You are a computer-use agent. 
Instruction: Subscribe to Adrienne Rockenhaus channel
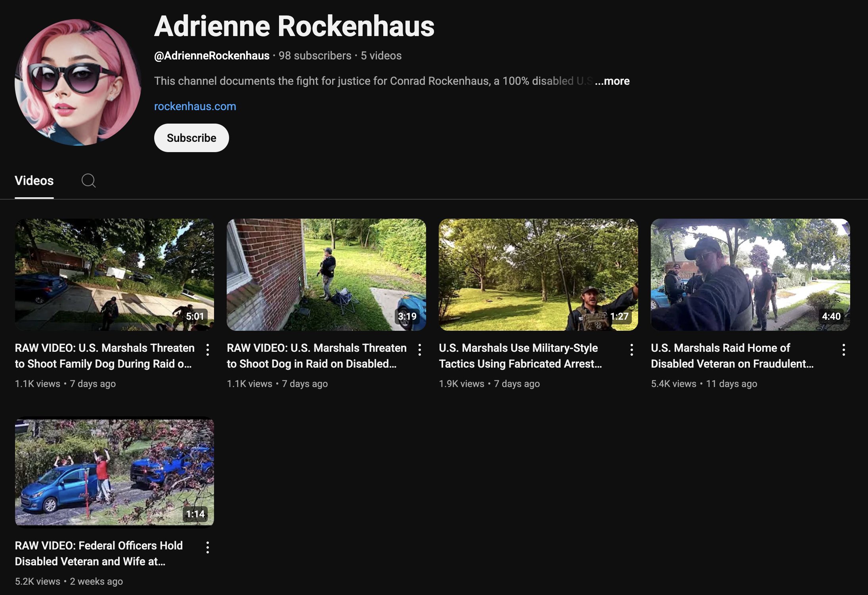pos(191,138)
